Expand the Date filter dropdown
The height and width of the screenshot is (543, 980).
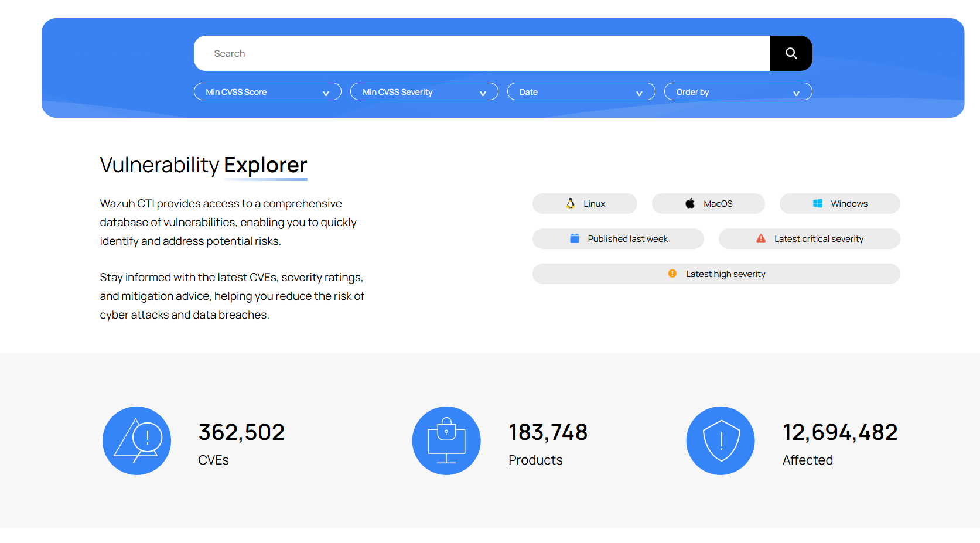tap(581, 92)
